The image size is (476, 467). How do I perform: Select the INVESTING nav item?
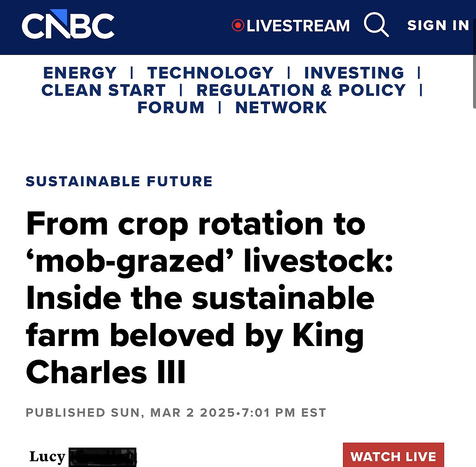tap(354, 73)
